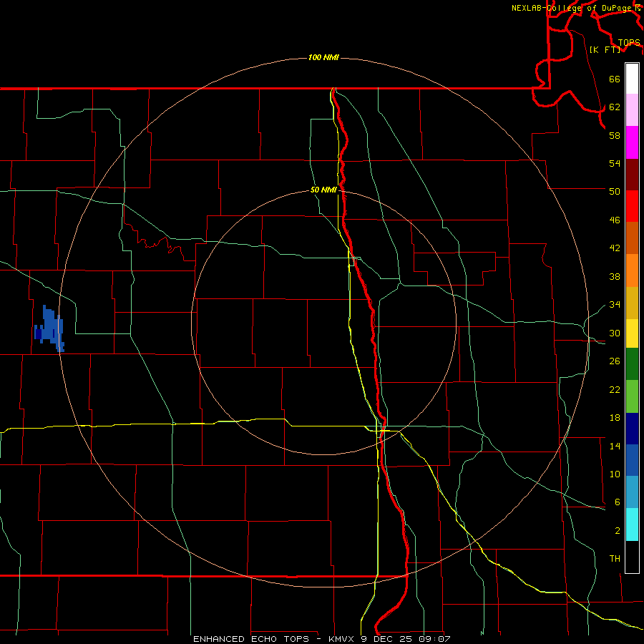Screen dimensions: 644x644
Task: Click the dark green 26 kft legend swatch
Action: click(x=632, y=364)
